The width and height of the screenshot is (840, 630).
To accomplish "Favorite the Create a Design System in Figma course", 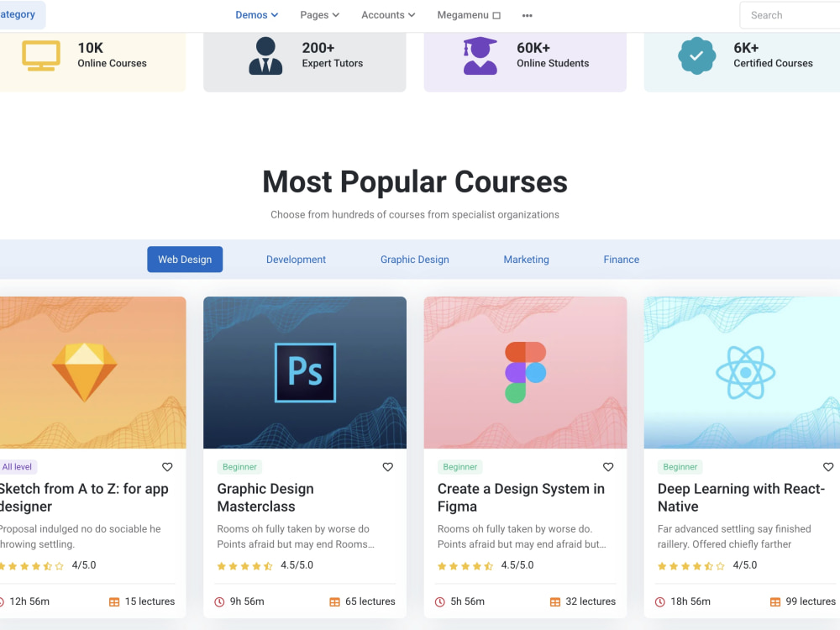I will pyautogui.click(x=608, y=466).
